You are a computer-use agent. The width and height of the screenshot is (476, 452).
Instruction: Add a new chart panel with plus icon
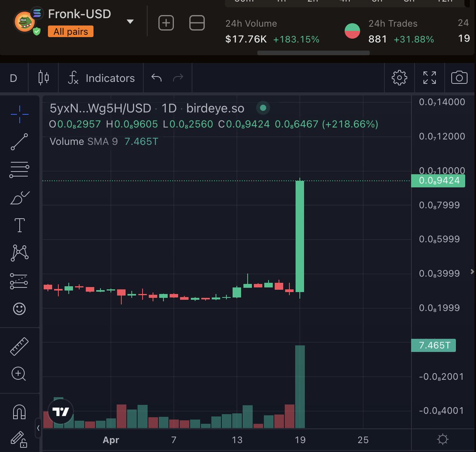point(166,23)
